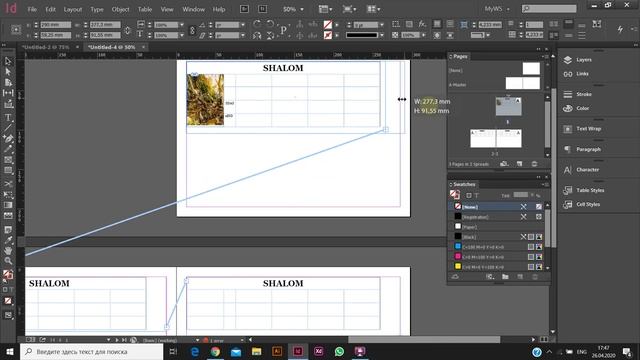
Task: Open the rotation angle dropdown
Action: 243,25
